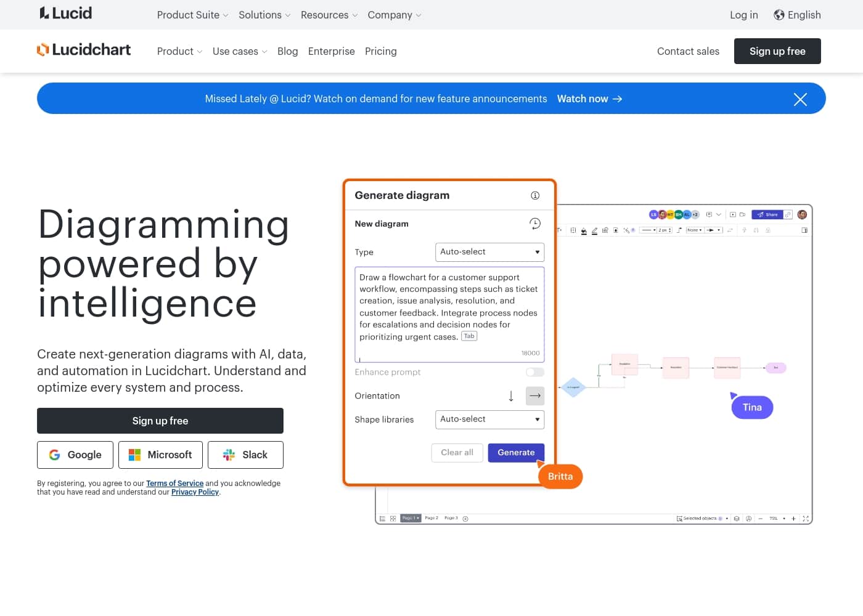Viewport: 863px width, 616px height.
Task: Open the Shape libraries Auto-select dropdown
Action: click(x=489, y=419)
